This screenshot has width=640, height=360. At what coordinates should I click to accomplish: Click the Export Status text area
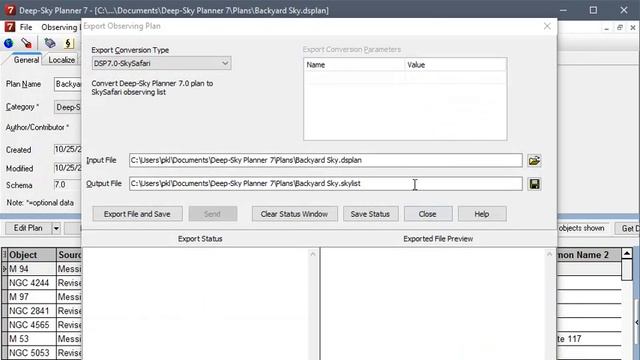pyautogui.click(x=196, y=304)
